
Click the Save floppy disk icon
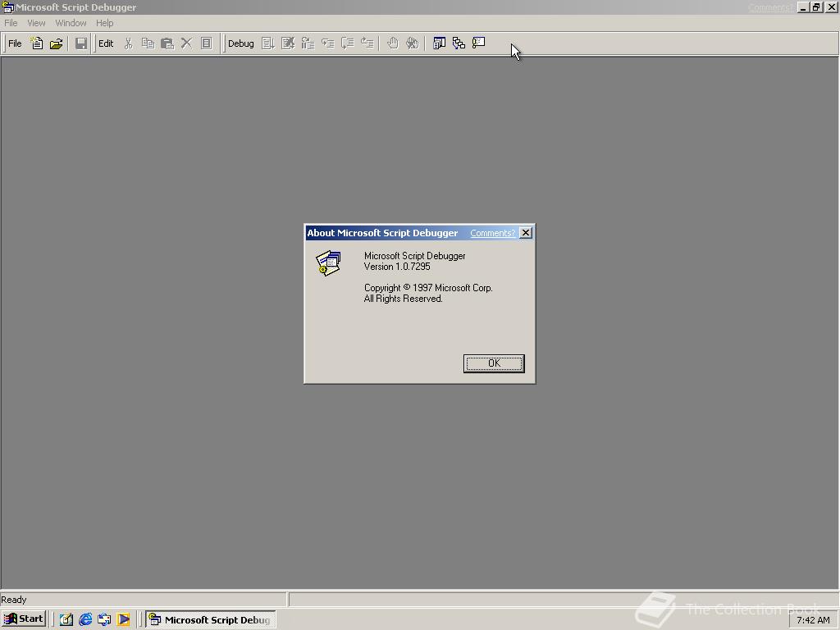(81, 43)
